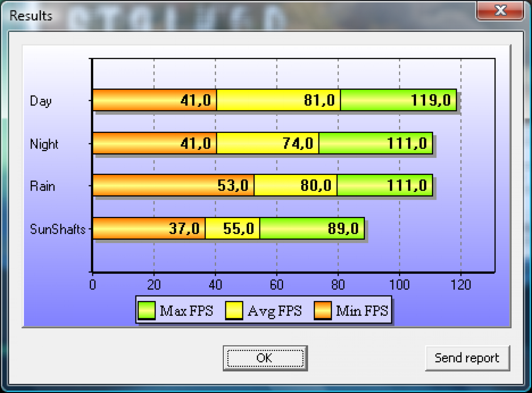Select the Day row label
This screenshot has width=532, height=393.
(41, 101)
